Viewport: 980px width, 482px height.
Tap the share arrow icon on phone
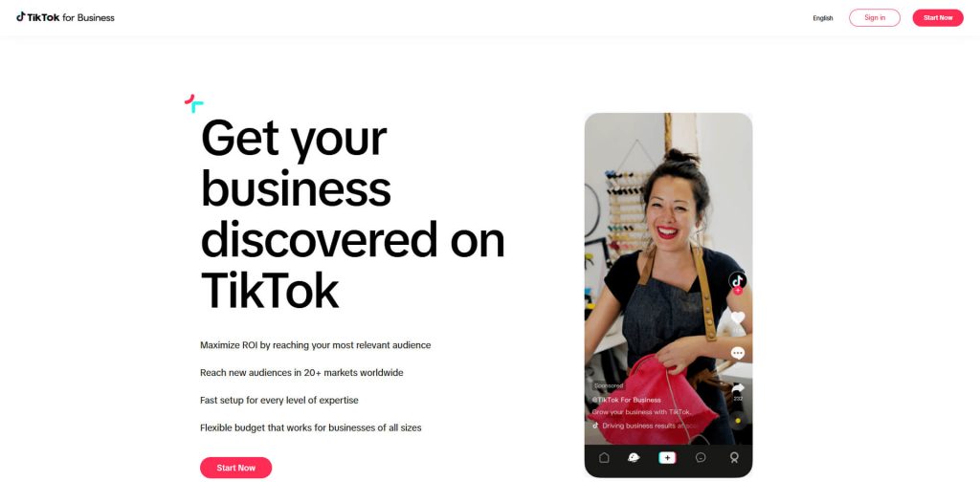[x=738, y=387]
